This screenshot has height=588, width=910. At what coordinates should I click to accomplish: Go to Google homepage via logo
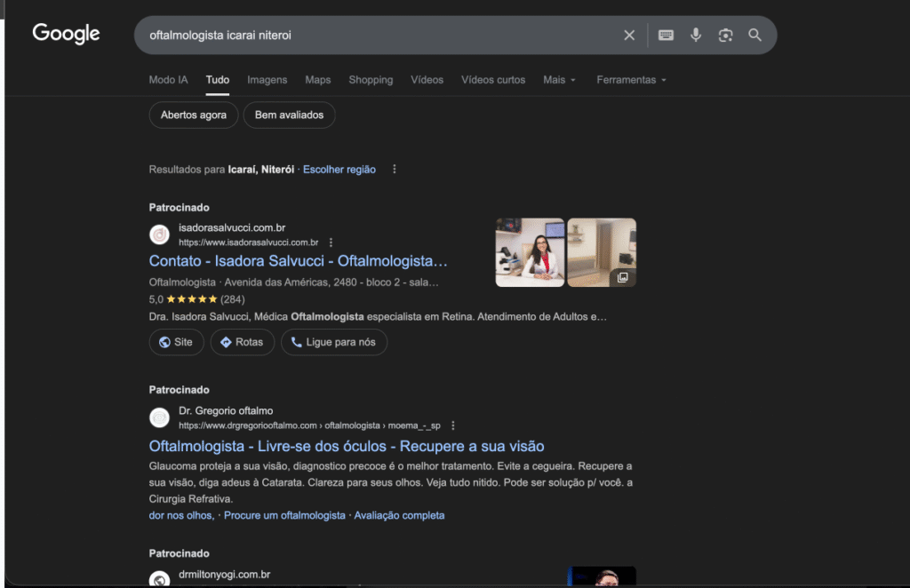point(66,34)
